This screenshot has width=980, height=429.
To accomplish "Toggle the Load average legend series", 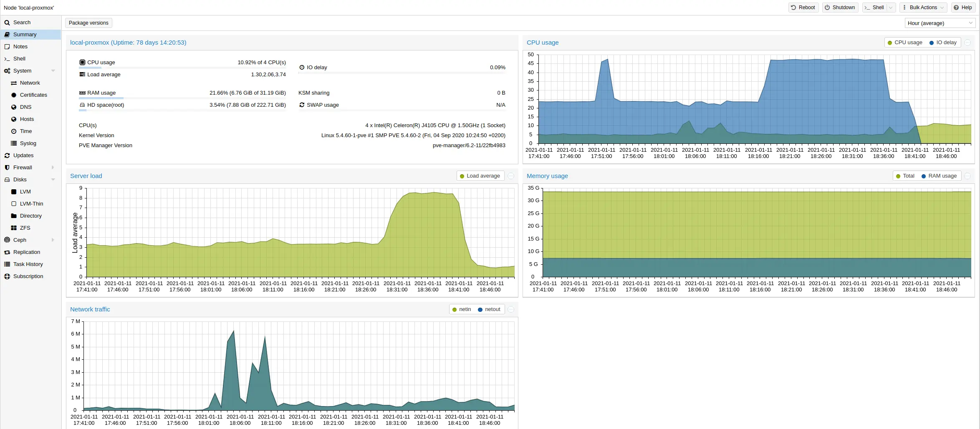I will [x=480, y=176].
